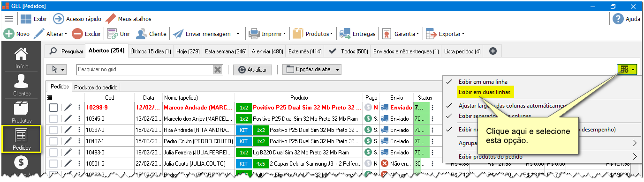Open Clientes in the sidebar
The height and width of the screenshot is (182, 644).
(x=22, y=85)
